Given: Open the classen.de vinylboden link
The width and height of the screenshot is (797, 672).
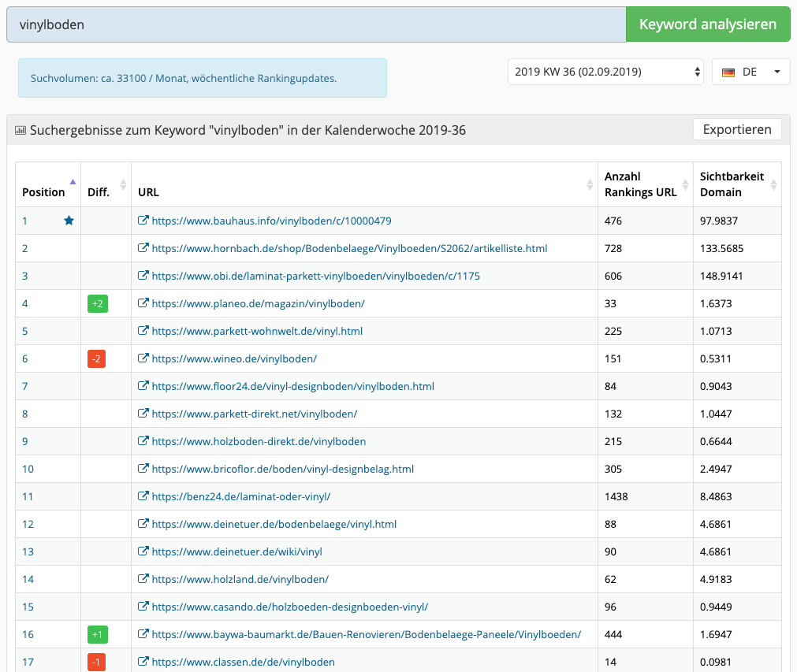Looking at the screenshot, I should click(243, 662).
